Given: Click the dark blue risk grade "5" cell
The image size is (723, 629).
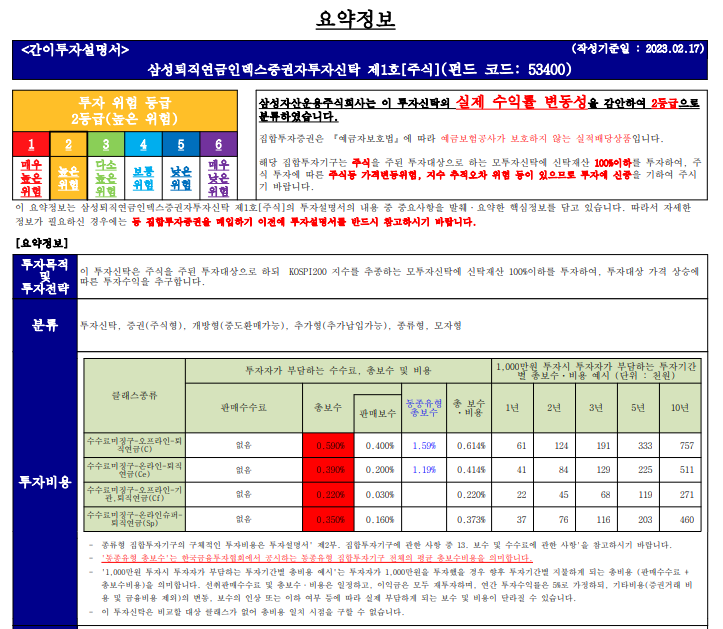Looking at the screenshot, I should [x=181, y=144].
